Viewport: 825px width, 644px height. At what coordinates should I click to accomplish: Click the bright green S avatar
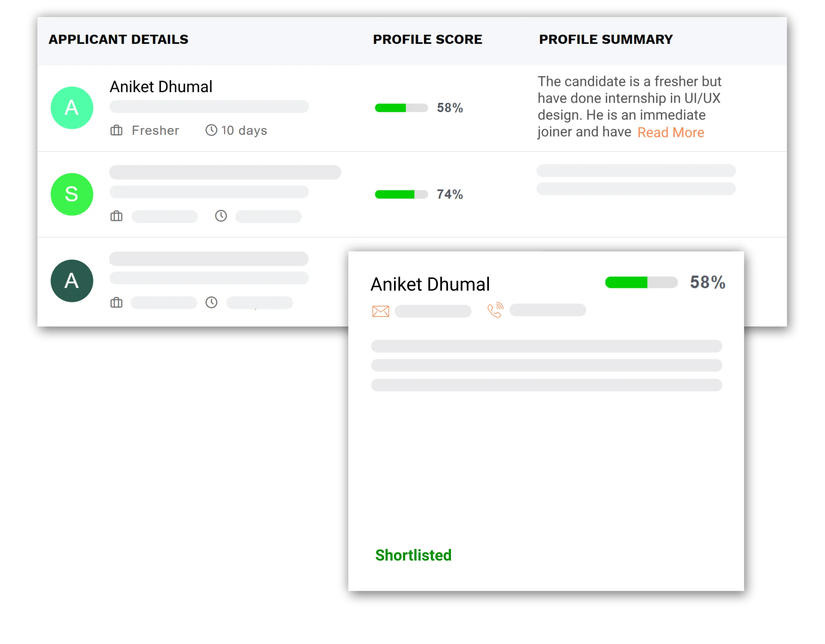[72, 194]
